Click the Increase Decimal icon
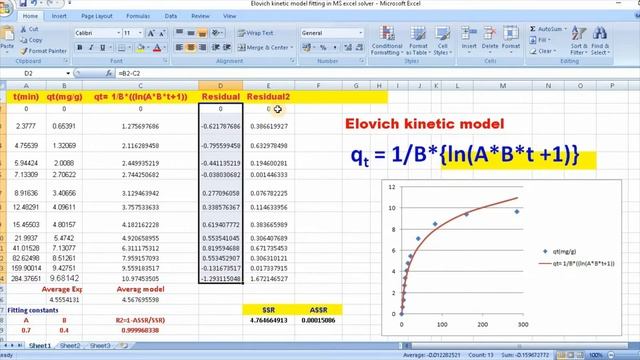Viewport: 640px width, 360px height. tap(348, 48)
